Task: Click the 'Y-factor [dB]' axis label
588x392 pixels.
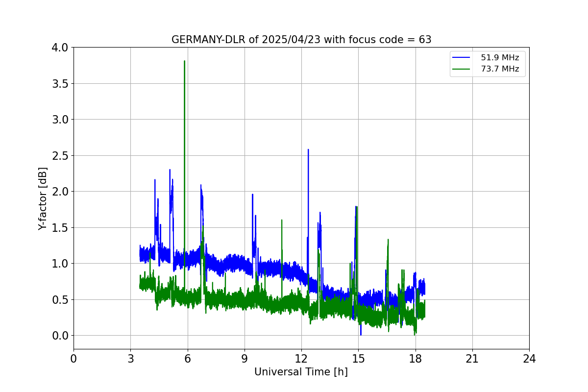Action: tap(43, 198)
